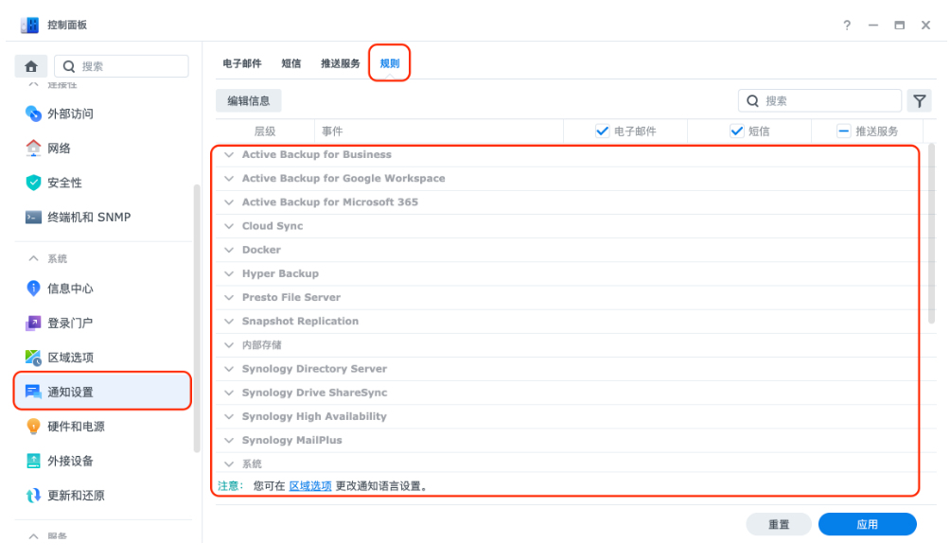Focus the sidebar 搜索 input field

(x=121, y=66)
